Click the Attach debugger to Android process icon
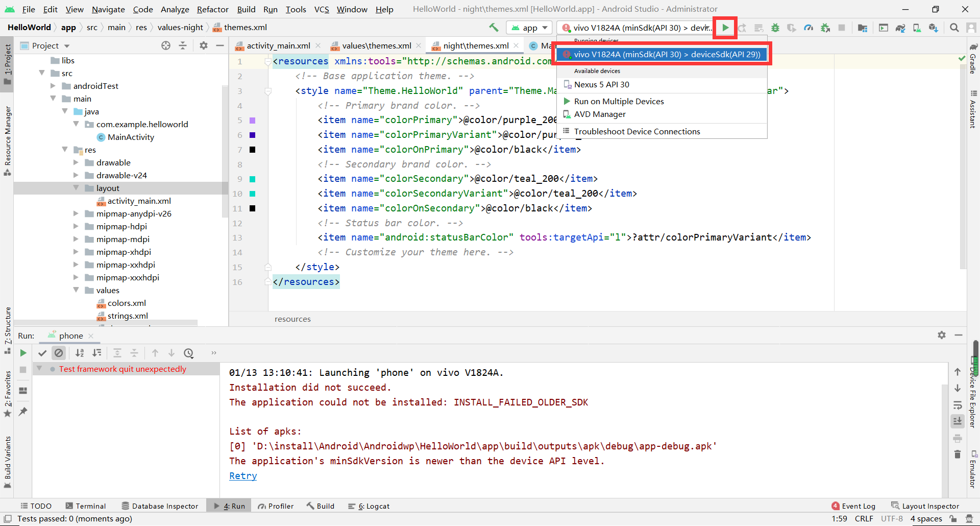This screenshot has height=526, width=980. [x=825, y=28]
